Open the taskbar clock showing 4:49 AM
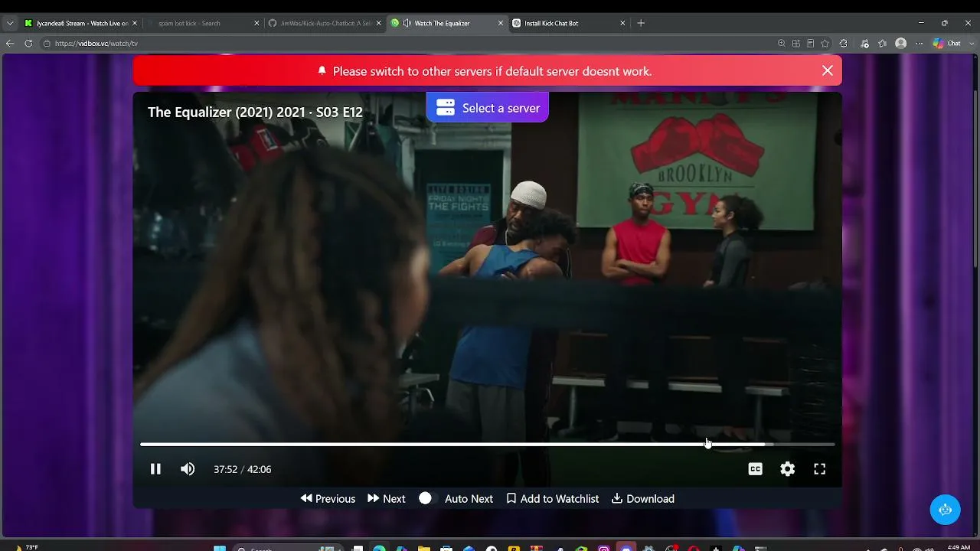The width and height of the screenshot is (980, 551). (959, 547)
